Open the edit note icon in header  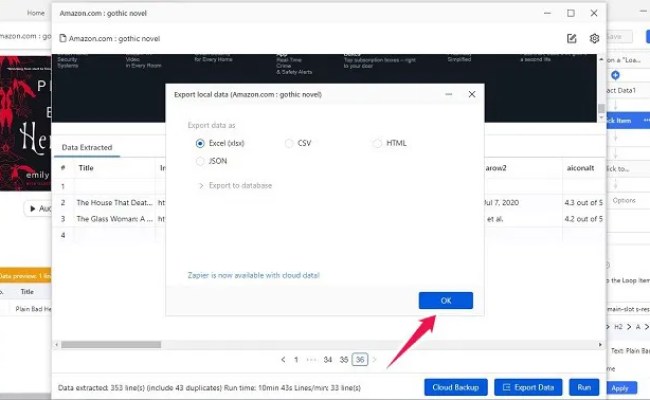tap(572, 39)
